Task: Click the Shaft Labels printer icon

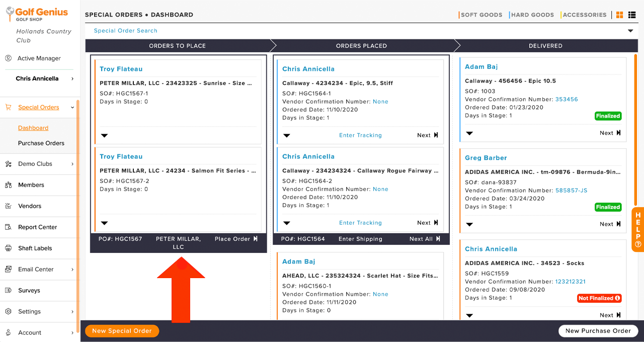Action: click(x=8, y=248)
